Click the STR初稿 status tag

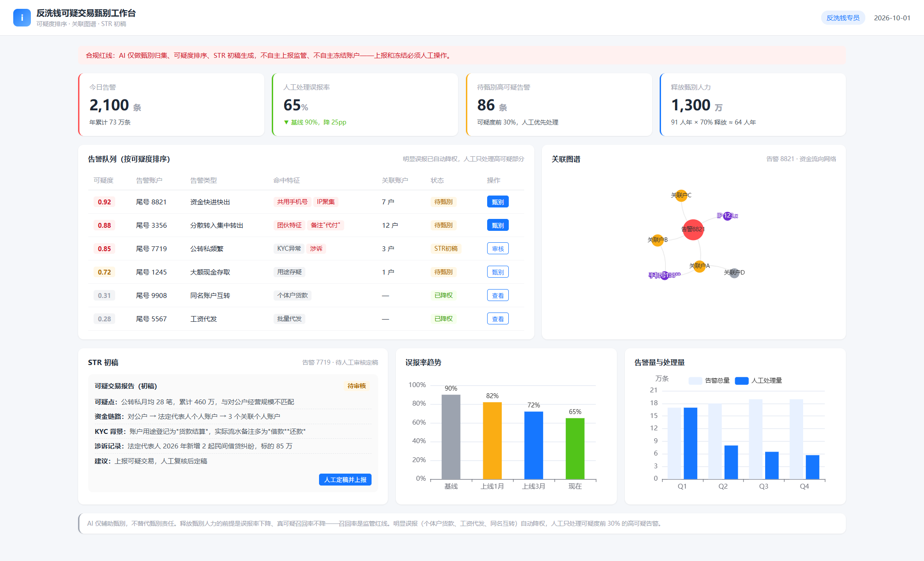click(x=446, y=248)
